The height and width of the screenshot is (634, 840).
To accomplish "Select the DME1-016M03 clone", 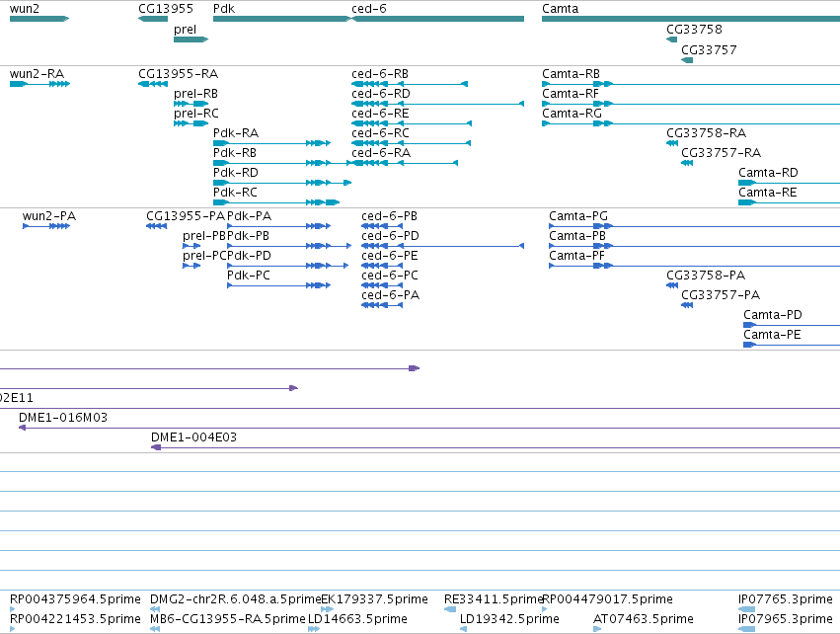I will [429, 428].
